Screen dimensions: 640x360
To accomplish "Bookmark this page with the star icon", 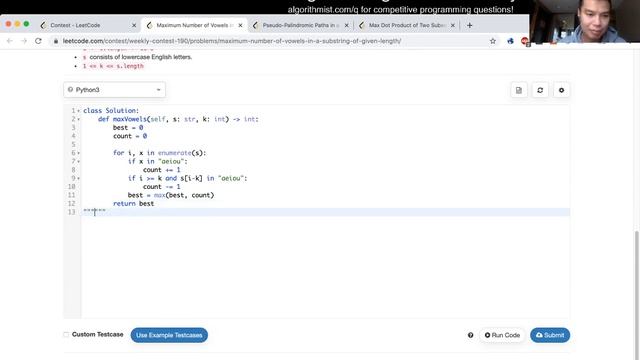I will click(493, 41).
